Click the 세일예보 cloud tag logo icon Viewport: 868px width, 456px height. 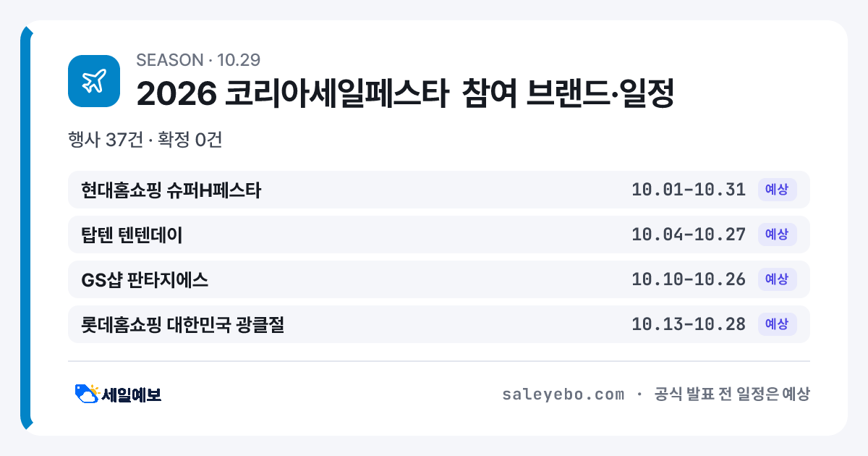(88, 394)
